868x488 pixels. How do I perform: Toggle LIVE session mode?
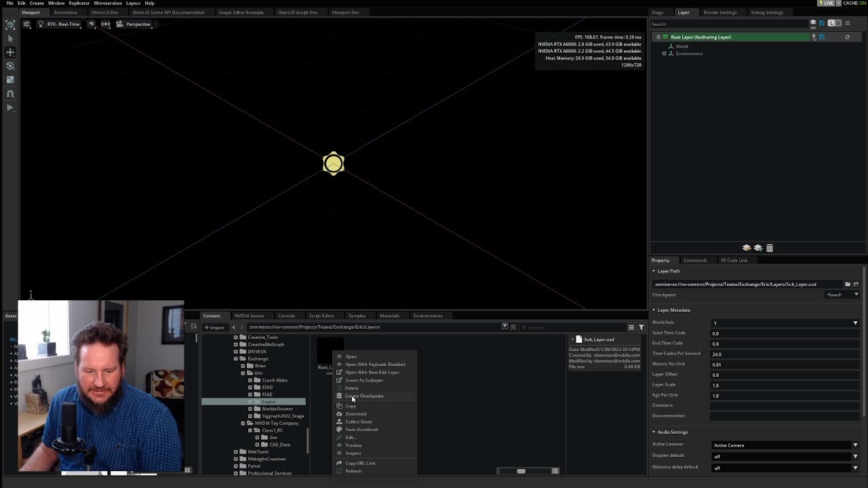827,3
